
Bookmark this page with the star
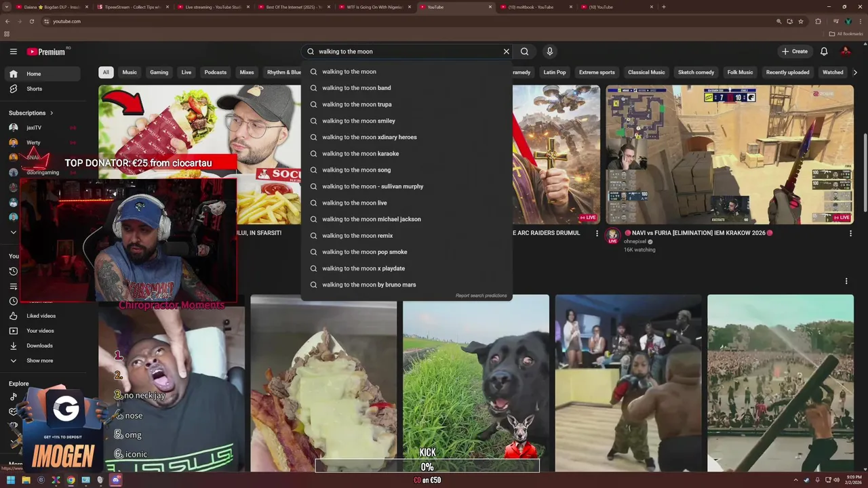pyautogui.click(x=801, y=21)
